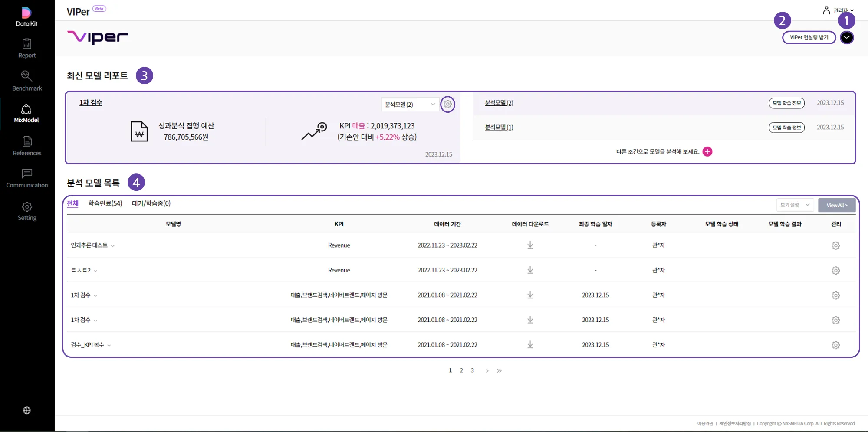Open the 분석모델 (1) link
The image size is (868, 432).
(x=499, y=127)
